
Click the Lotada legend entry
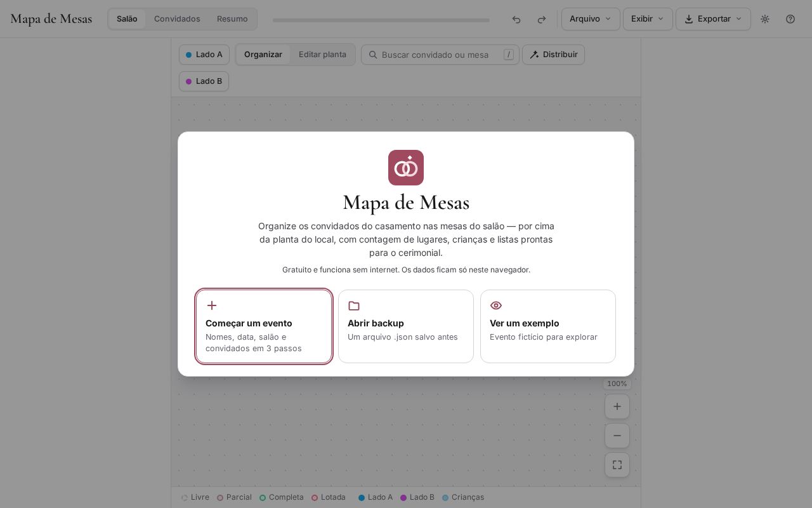point(329,497)
